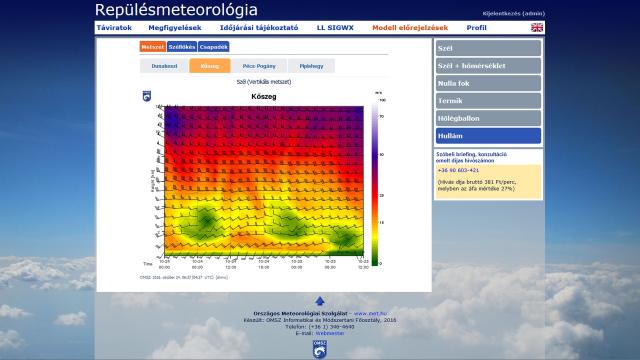Click the OMSZ shield logo in the footer
This screenshot has width=640, height=360.
[x=320, y=349]
